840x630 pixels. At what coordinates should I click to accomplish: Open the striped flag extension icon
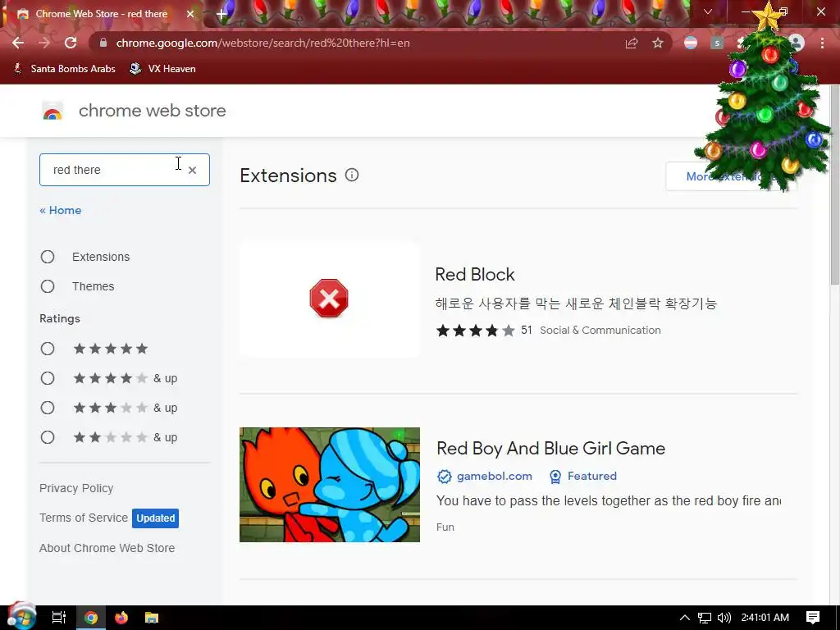coord(691,43)
